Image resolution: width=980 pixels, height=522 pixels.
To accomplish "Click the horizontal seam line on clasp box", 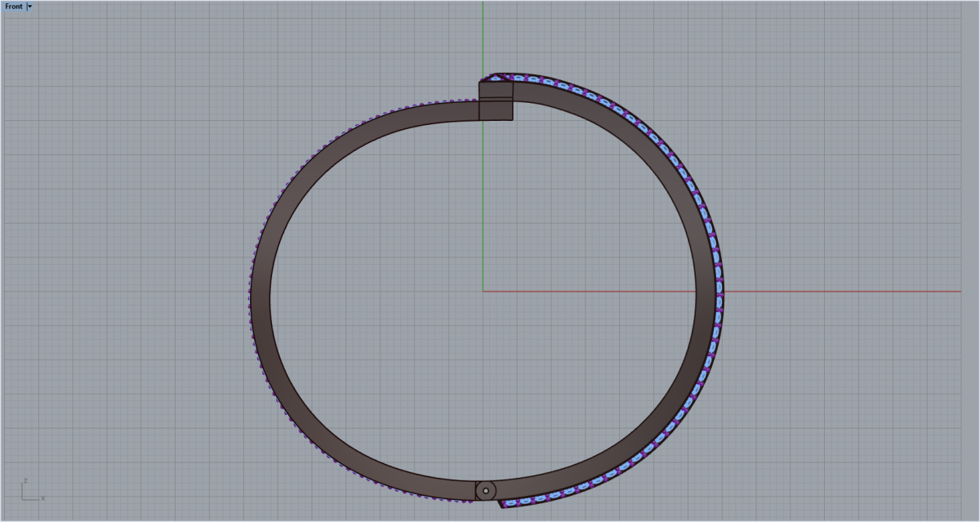I will click(x=495, y=99).
